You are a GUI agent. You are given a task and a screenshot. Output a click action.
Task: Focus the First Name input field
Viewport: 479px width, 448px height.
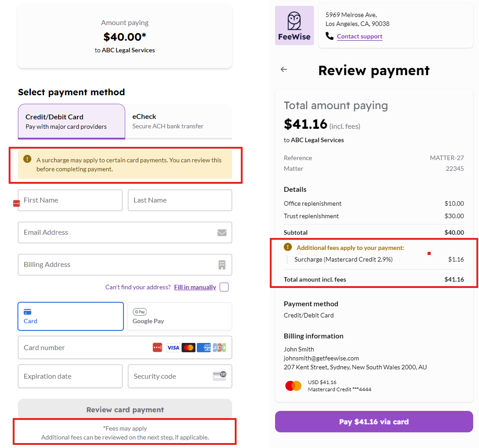(70, 200)
